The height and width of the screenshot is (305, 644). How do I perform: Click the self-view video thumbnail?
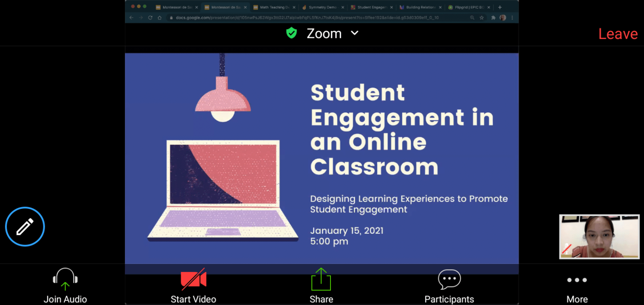(599, 237)
